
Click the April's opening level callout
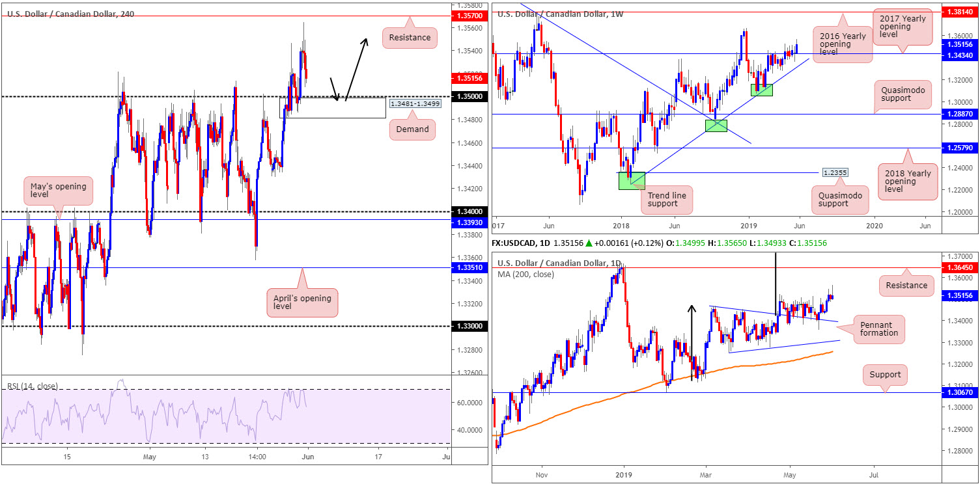tap(302, 302)
